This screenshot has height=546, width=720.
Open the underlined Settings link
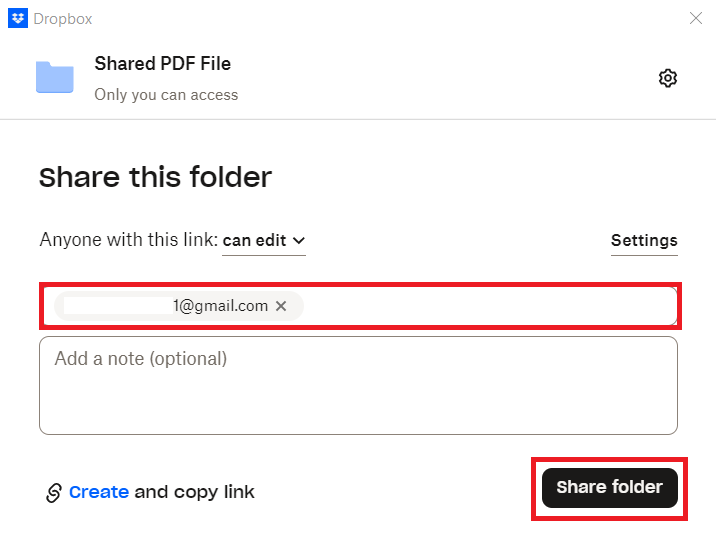click(644, 240)
